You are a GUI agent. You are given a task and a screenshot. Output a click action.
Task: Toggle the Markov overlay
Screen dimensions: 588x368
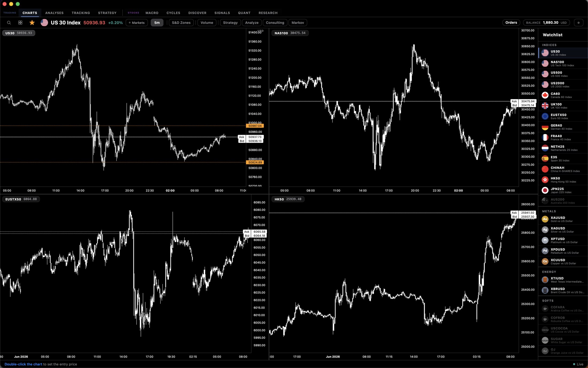pos(298,23)
